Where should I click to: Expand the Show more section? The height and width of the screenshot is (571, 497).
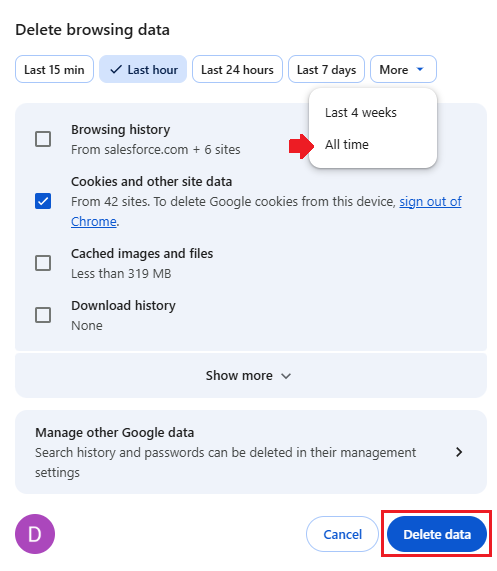coord(251,375)
